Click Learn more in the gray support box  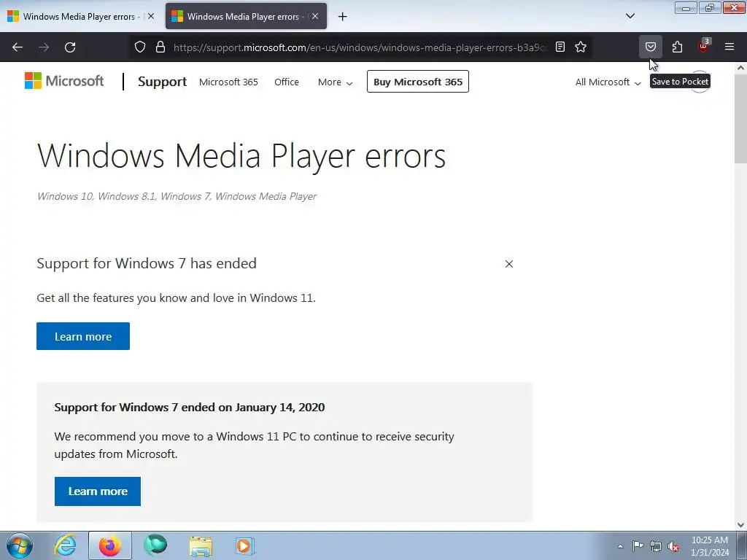[98, 491]
